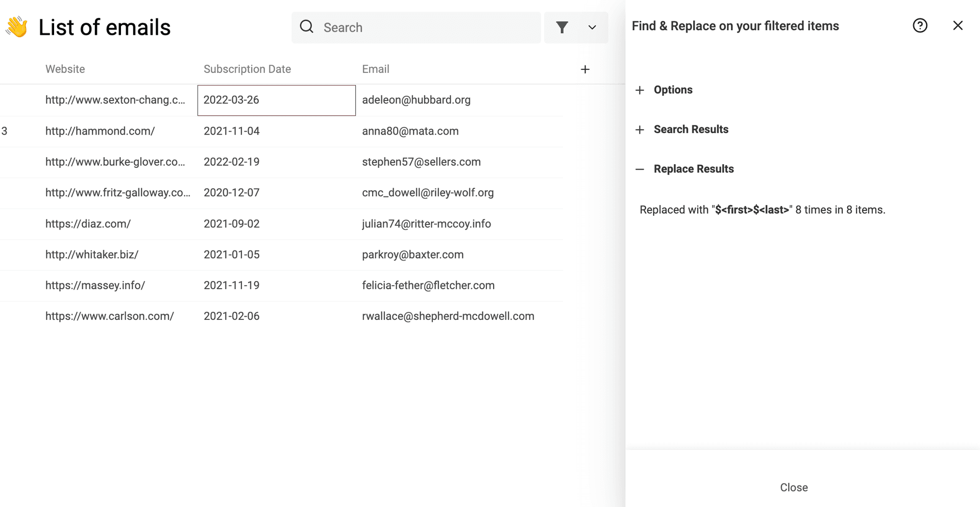Image resolution: width=980 pixels, height=507 pixels.
Task: Click the filter funnel icon
Action: 562,28
